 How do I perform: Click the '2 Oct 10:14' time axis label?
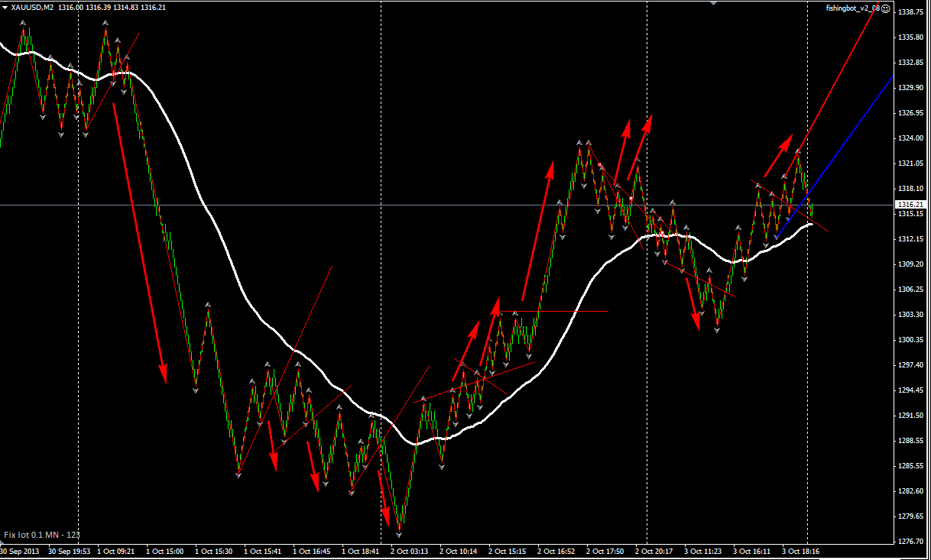459,551
